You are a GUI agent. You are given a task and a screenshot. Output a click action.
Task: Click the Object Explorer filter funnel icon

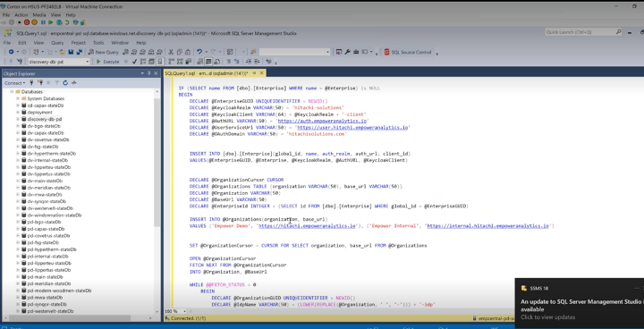pos(56,82)
